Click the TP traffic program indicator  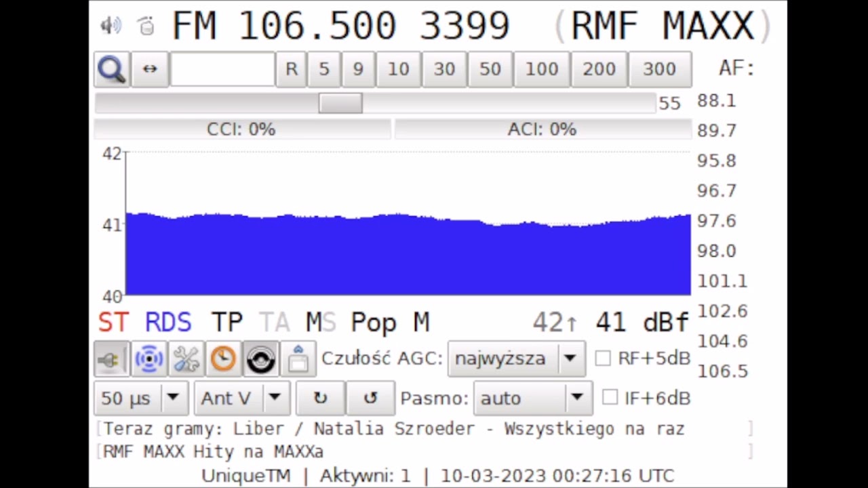[x=226, y=323]
